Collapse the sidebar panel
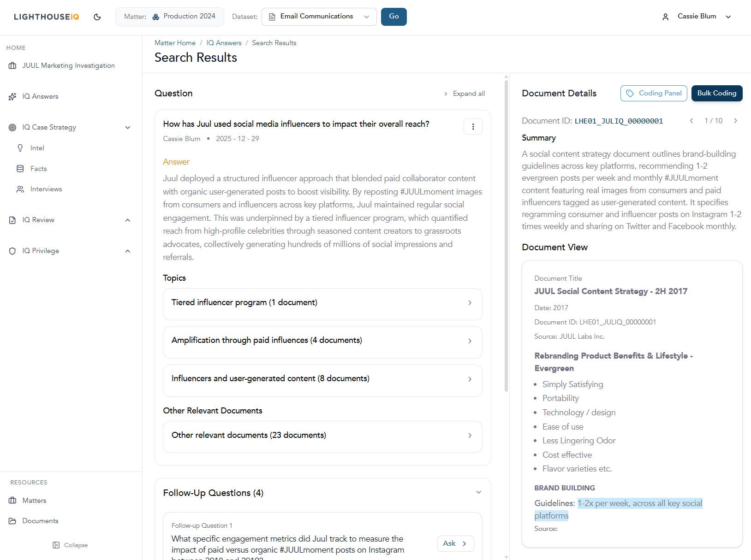The width and height of the screenshot is (751, 560). pyautogui.click(x=70, y=545)
